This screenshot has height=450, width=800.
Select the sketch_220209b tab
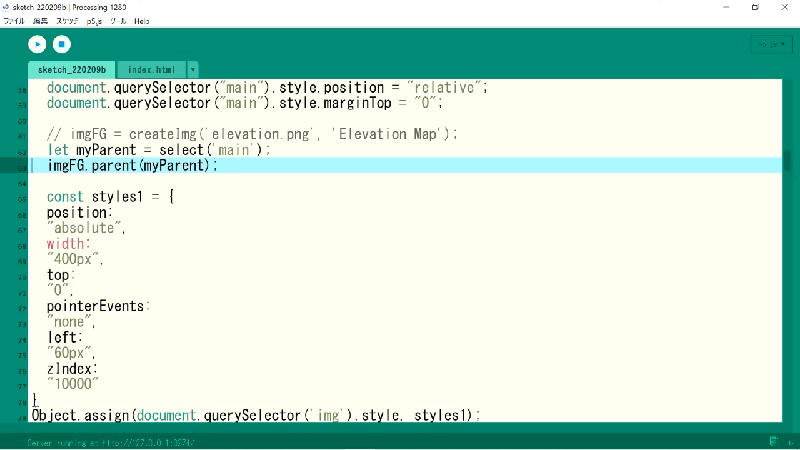tap(72, 70)
